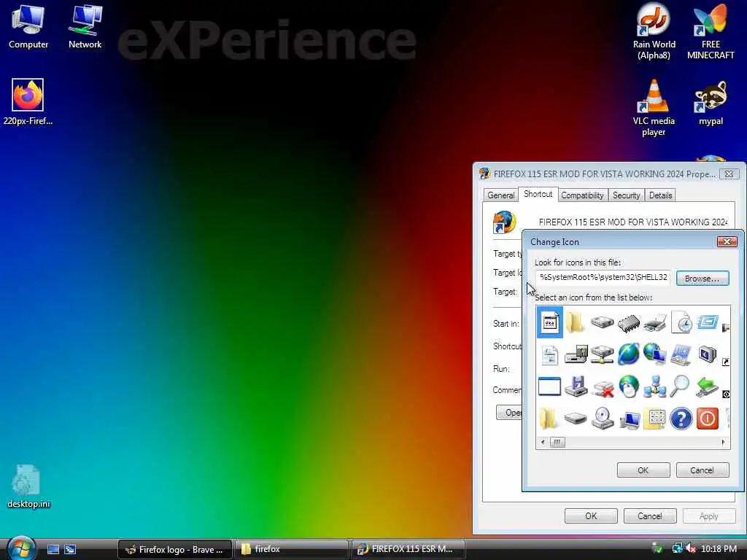This screenshot has height=560, width=747.
Task: Select VLC media player shortcut
Action: point(654,108)
